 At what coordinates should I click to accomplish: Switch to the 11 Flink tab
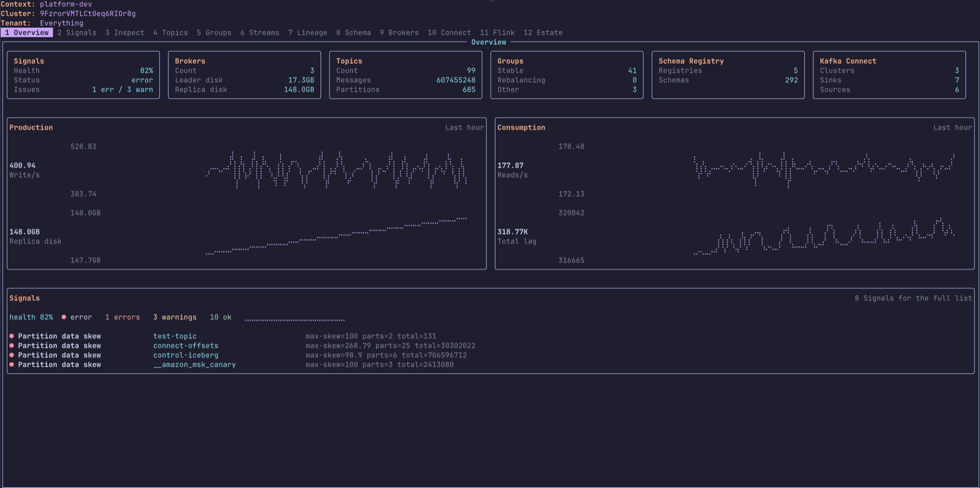(x=497, y=32)
